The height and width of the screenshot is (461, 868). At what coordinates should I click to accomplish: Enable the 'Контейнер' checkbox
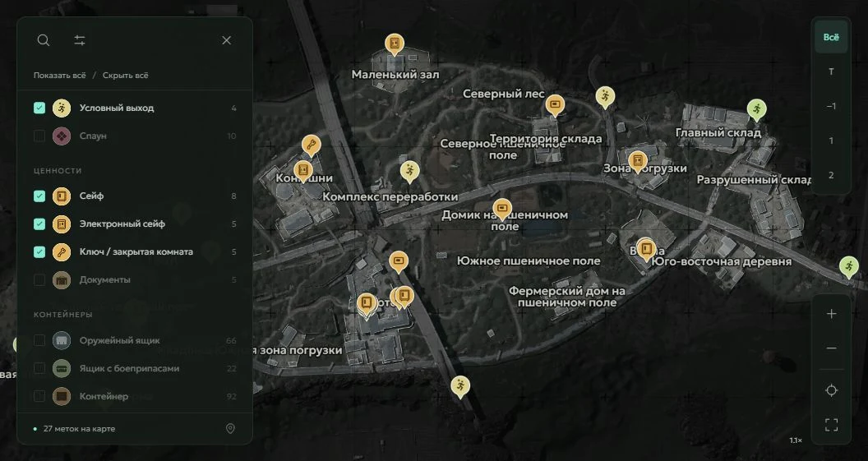(x=39, y=396)
